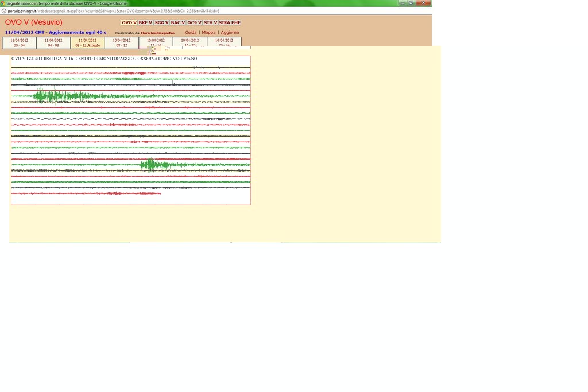Switch to the BKE V station

[x=145, y=22]
